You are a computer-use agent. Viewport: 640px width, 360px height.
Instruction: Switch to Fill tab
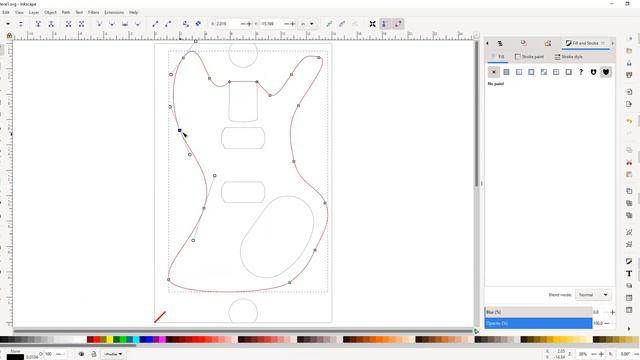click(498, 57)
